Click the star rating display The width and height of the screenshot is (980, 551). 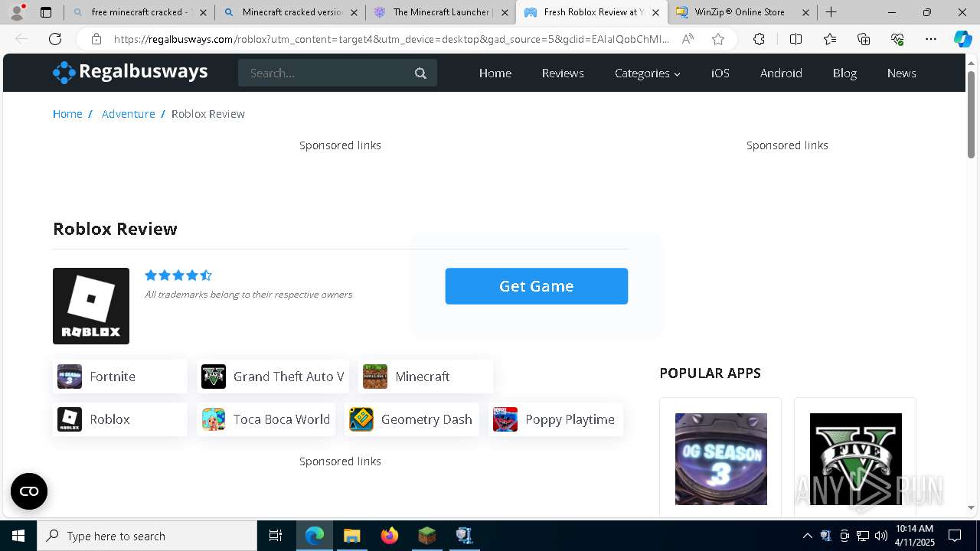(178, 275)
